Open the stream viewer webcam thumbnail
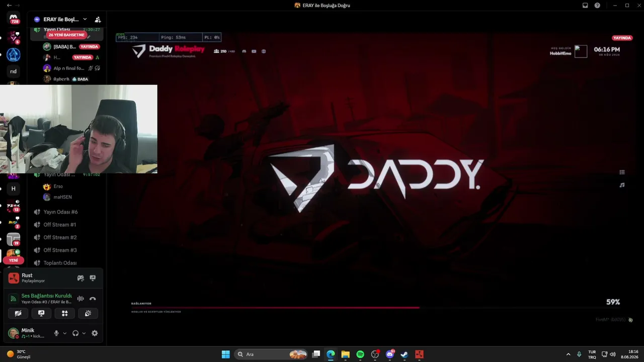The width and height of the screenshot is (644, 362). [78, 129]
